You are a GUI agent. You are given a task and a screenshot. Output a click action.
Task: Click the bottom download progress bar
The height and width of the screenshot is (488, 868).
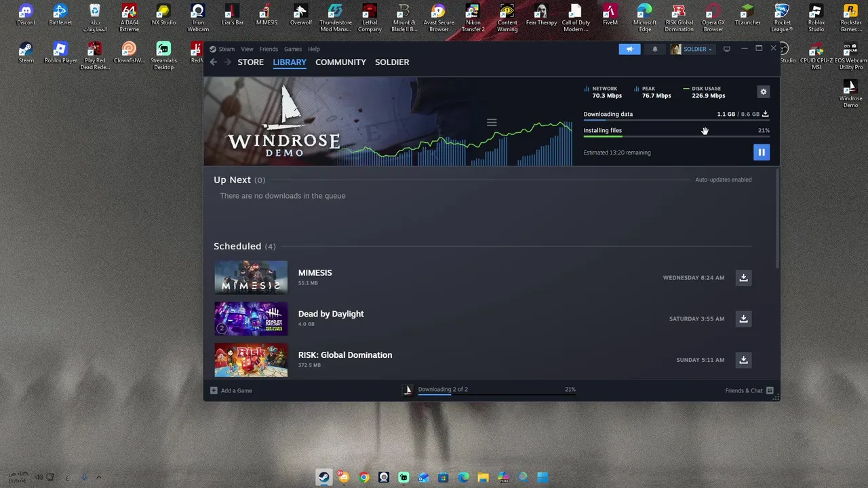tap(496, 394)
